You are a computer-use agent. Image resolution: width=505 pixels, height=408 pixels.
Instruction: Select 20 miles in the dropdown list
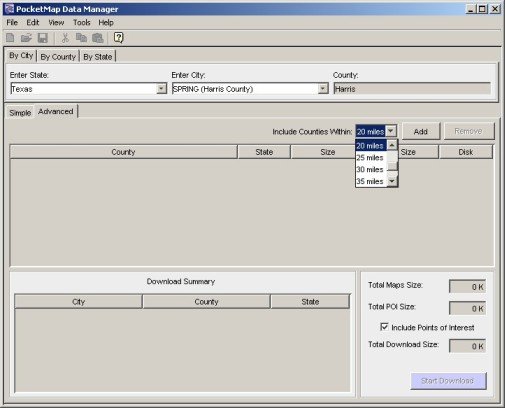[371, 146]
